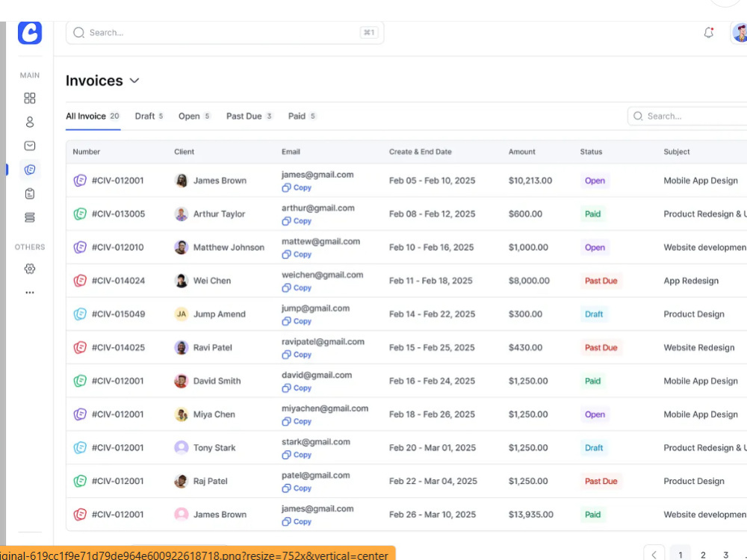Click Past Due badge for Wei Chen
Screen dimensions: 747x560
tap(601, 281)
